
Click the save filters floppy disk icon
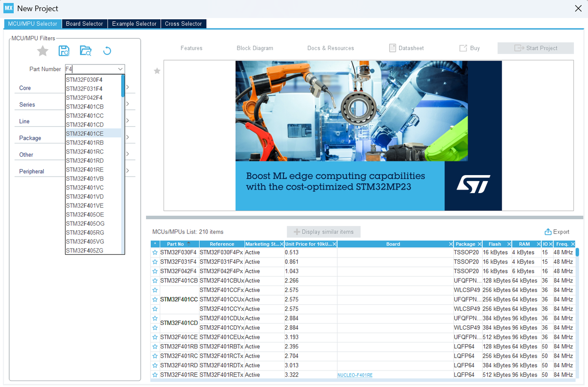pos(64,51)
